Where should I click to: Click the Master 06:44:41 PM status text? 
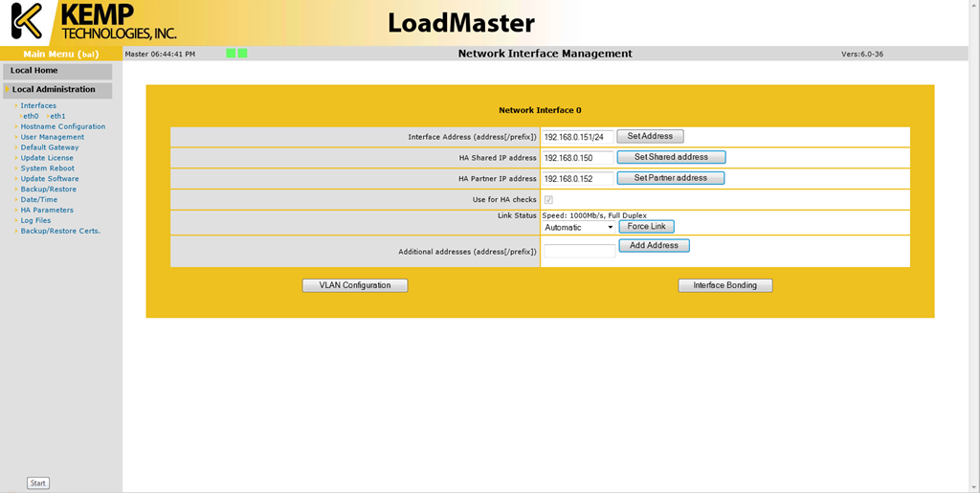(160, 54)
